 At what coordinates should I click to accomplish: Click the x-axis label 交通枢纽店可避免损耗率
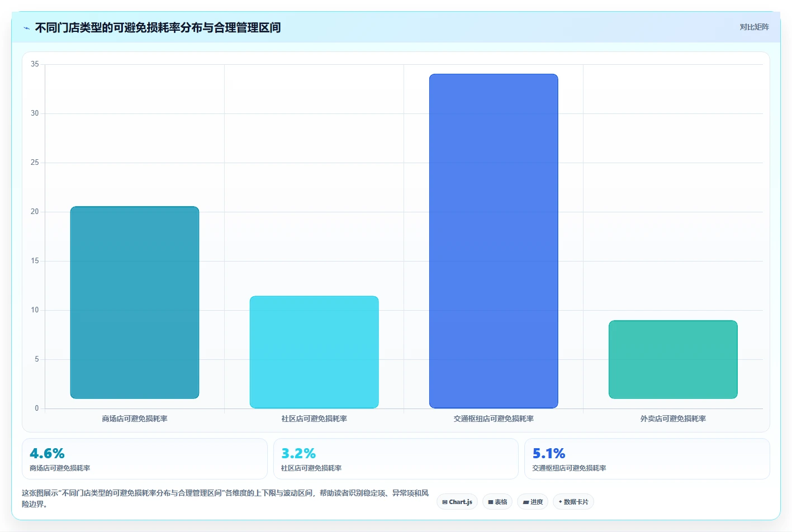tap(494, 419)
